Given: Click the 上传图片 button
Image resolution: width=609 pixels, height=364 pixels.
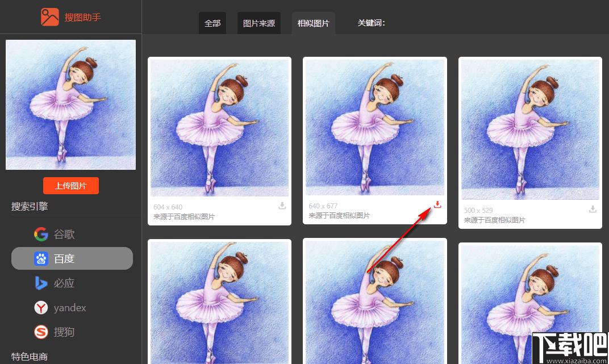Looking at the screenshot, I should click(70, 186).
